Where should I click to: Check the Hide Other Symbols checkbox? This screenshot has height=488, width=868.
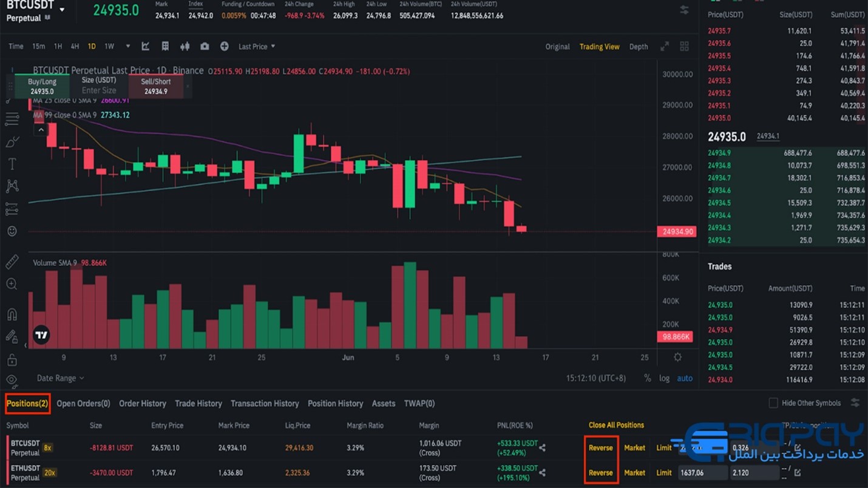pyautogui.click(x=773, y=403)
